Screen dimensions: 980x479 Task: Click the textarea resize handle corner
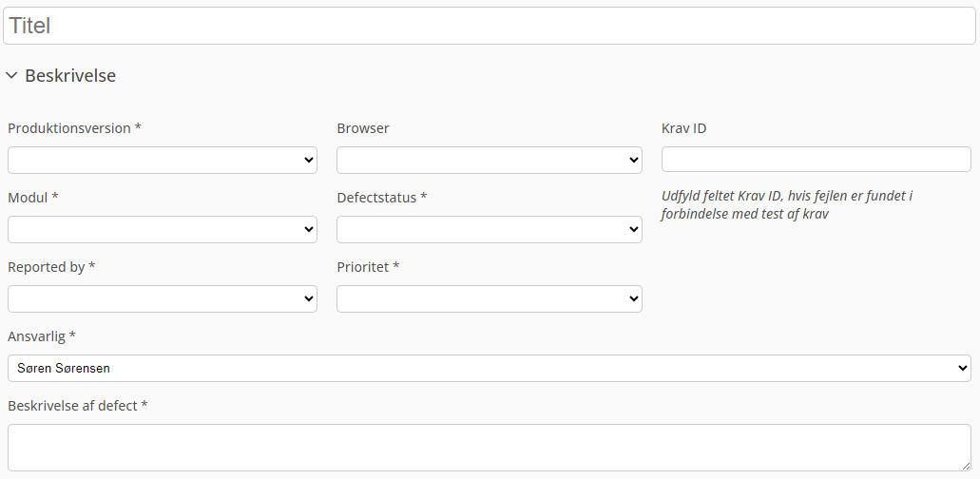pos(966,466)
